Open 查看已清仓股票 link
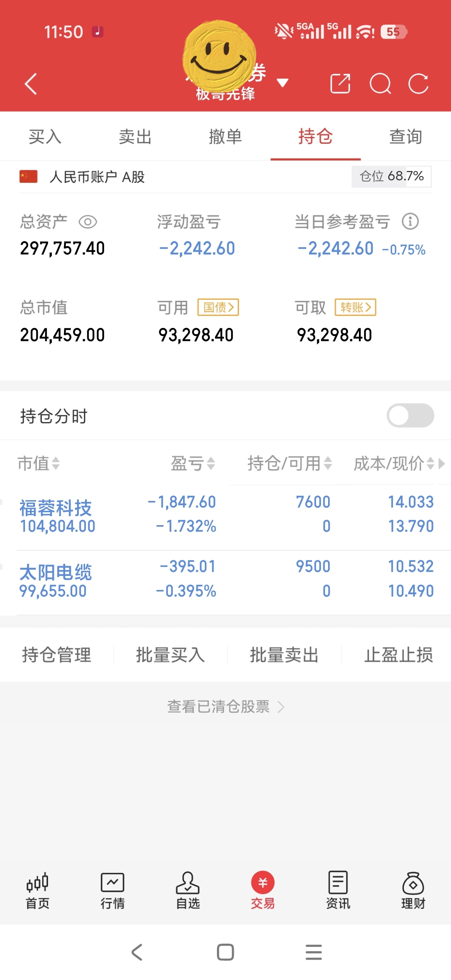Viewport: 451px width, 980px height. click(x=225, y=706)
